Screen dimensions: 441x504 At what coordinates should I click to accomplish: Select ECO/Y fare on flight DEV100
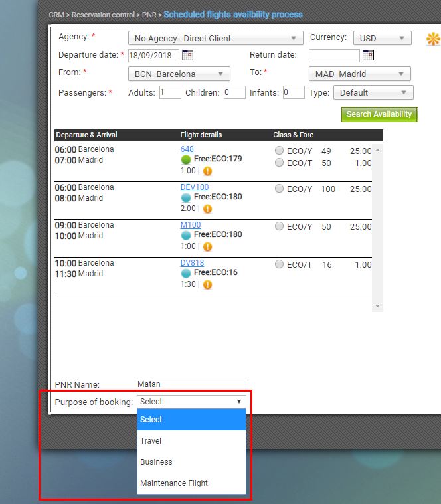(x=279, y=189)
